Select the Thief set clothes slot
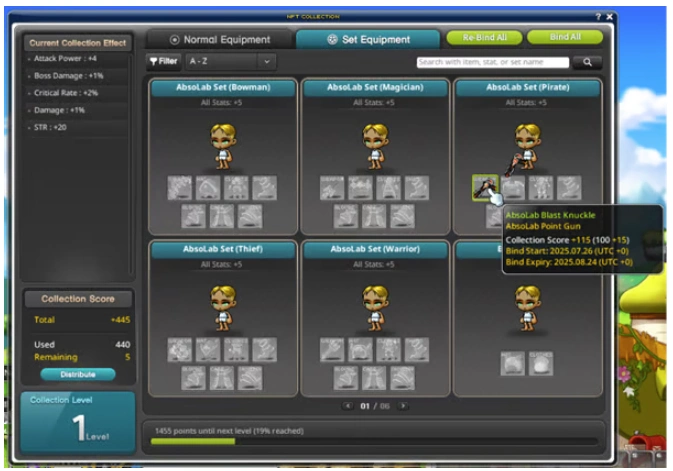 (x=236, y=349)
